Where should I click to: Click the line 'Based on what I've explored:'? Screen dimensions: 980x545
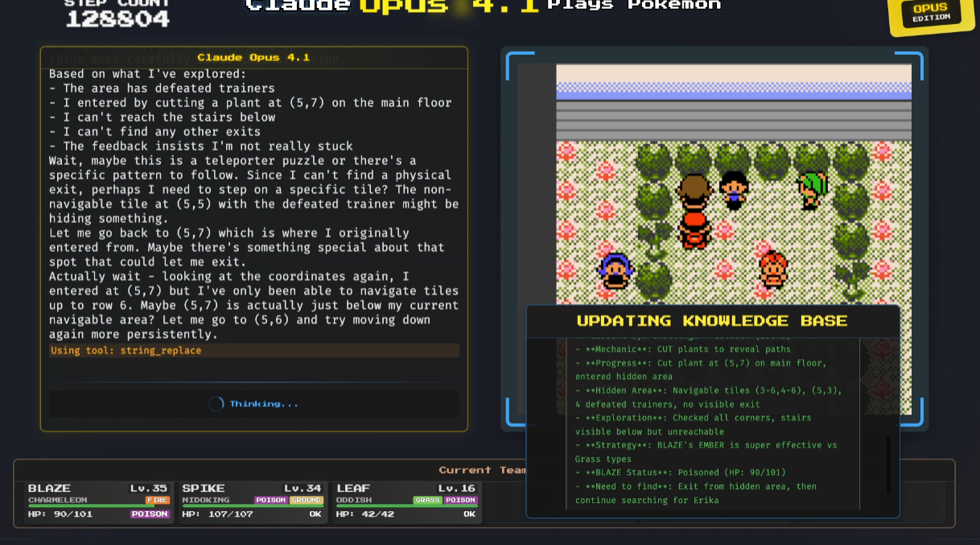click(148, 74)
